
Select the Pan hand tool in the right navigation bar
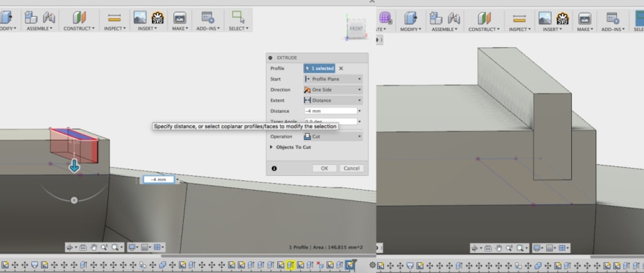pos(499,248)
